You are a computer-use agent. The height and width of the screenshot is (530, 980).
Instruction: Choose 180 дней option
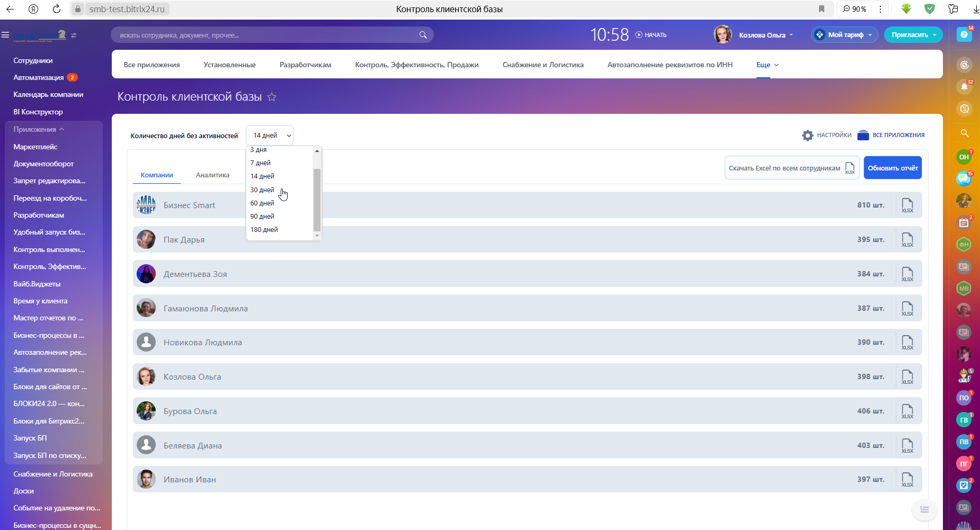[264, 229]
